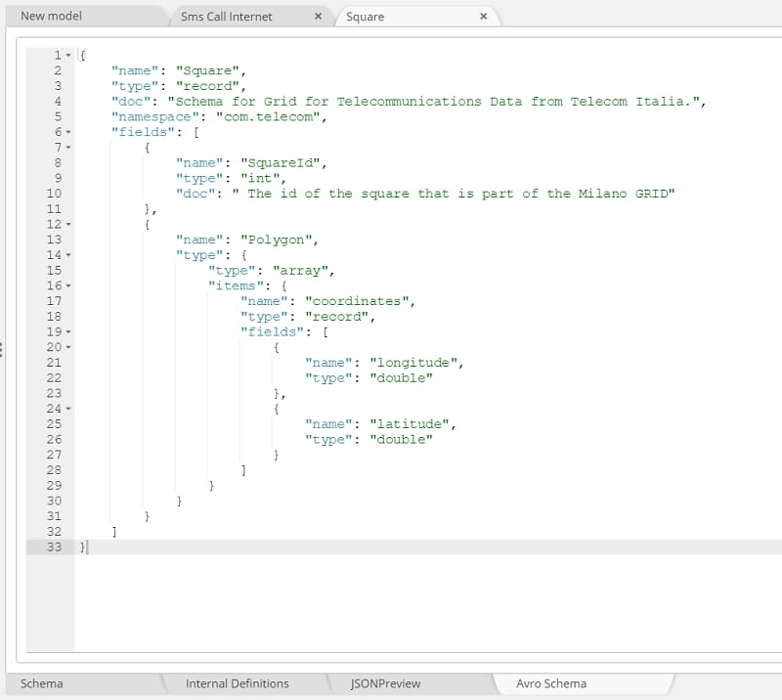Click the "SquareId" field name value
Viewport: 782px width, 700px height.
click(x=281, y=163)
